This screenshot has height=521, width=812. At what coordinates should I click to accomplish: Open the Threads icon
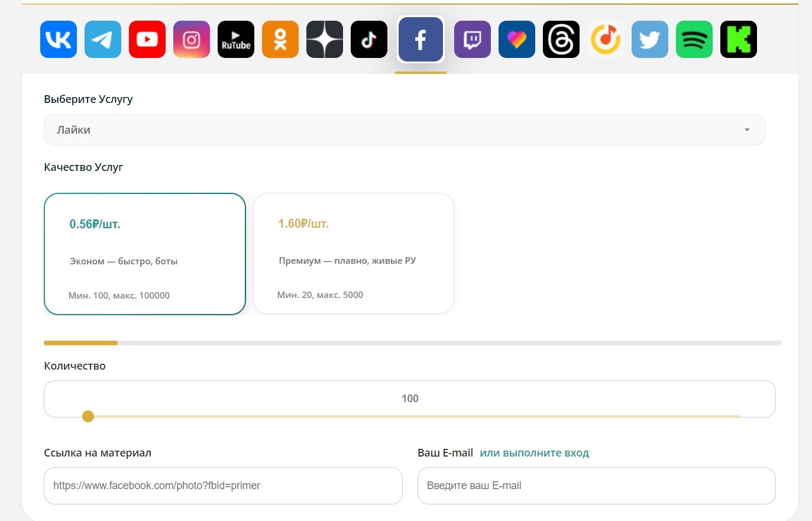[561, 40]
